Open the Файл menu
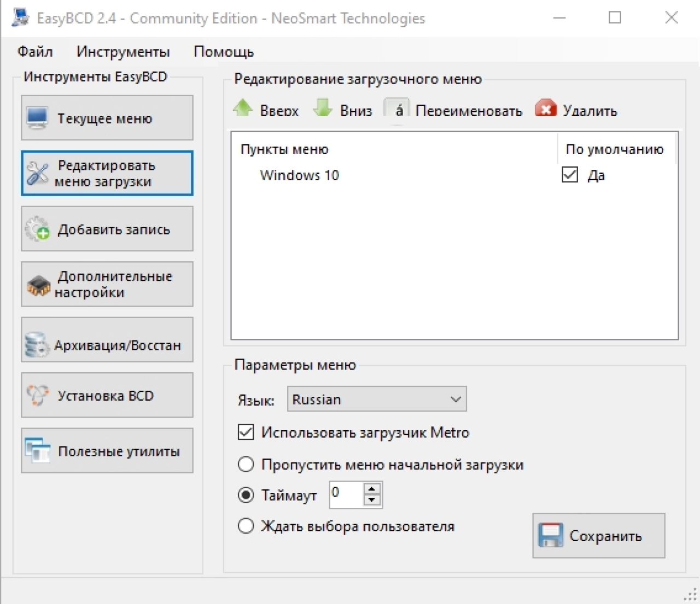 (35, 52)
